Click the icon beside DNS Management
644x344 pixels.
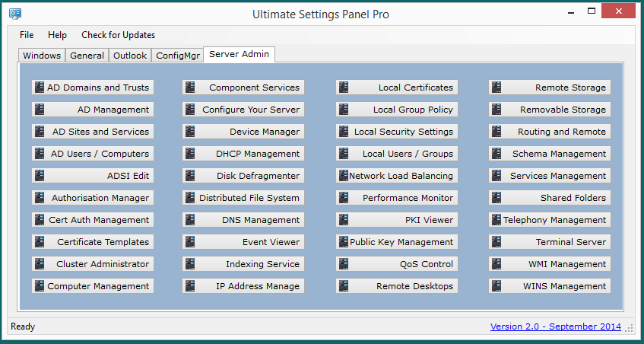coord(190,220)
